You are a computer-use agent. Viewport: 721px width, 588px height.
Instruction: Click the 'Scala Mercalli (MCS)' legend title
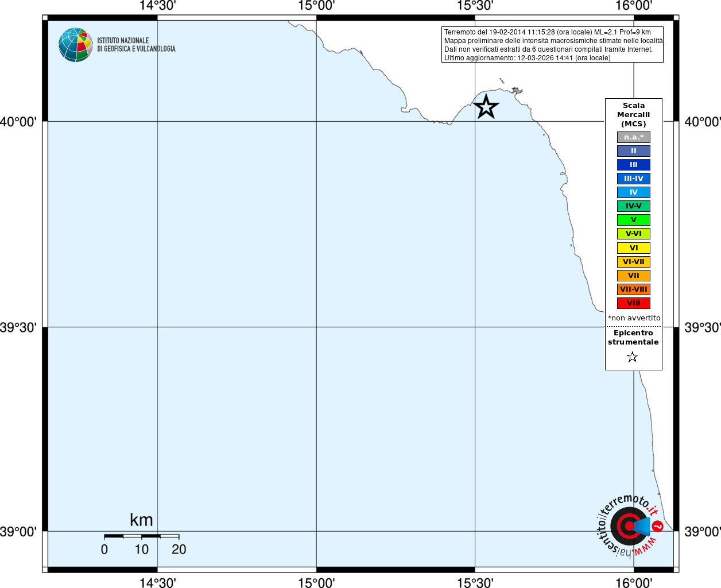tap(634, 115)
